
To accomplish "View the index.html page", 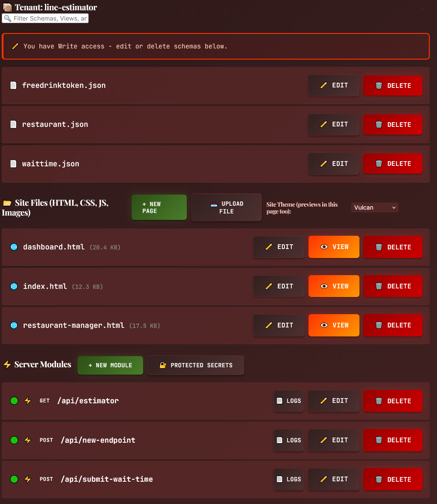I will click(334, 286).
